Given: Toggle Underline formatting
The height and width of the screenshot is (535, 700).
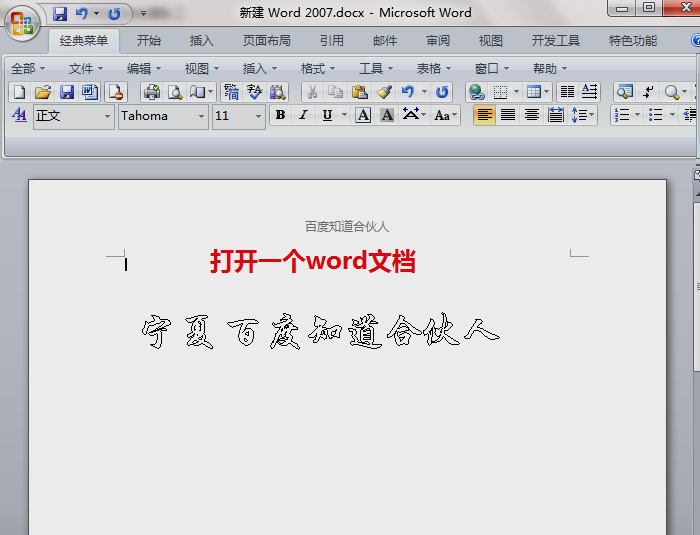Looking at the screenshot, I should click(x=327, y=116).
